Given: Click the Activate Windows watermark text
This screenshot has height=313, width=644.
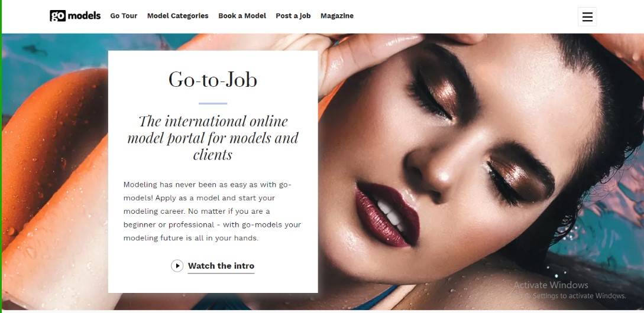Looking at the screenshot, I should tap(551, 285).
